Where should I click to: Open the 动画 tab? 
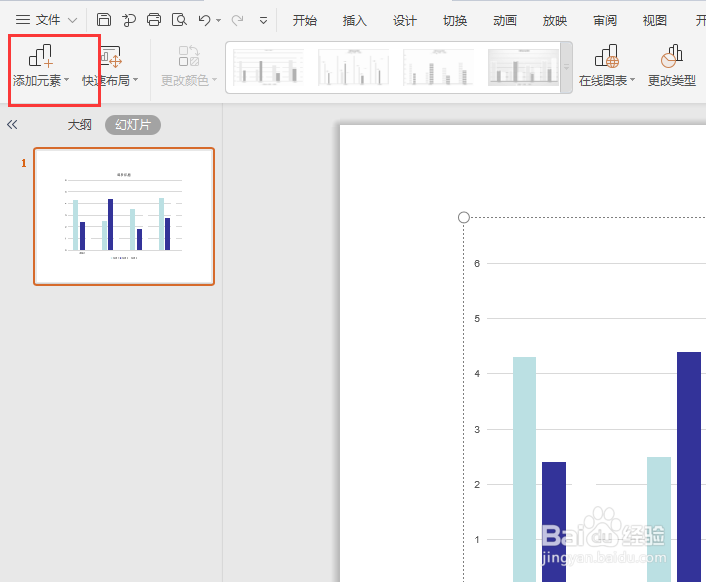coord(505,20)
